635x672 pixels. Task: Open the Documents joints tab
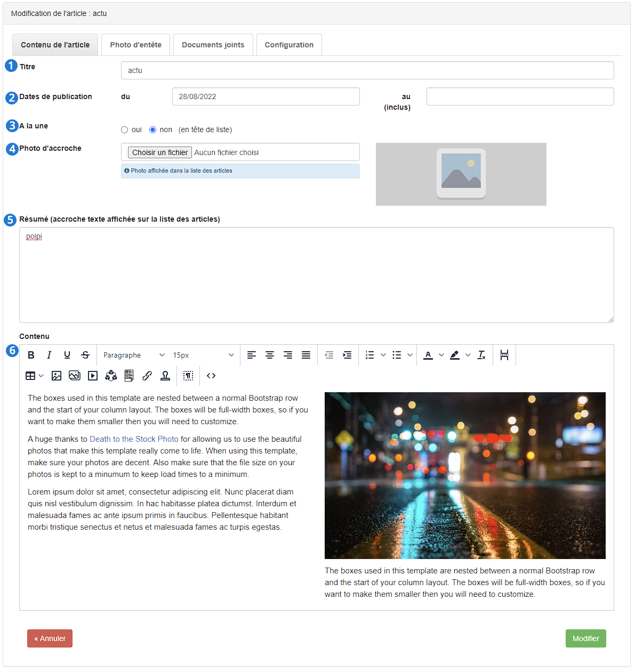[x=213, y=45]
